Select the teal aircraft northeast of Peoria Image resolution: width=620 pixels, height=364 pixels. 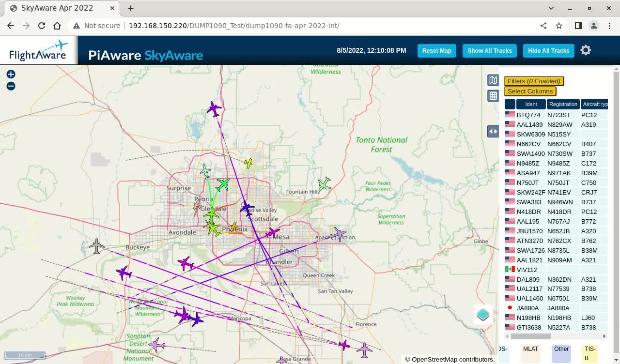pos(223,184)
